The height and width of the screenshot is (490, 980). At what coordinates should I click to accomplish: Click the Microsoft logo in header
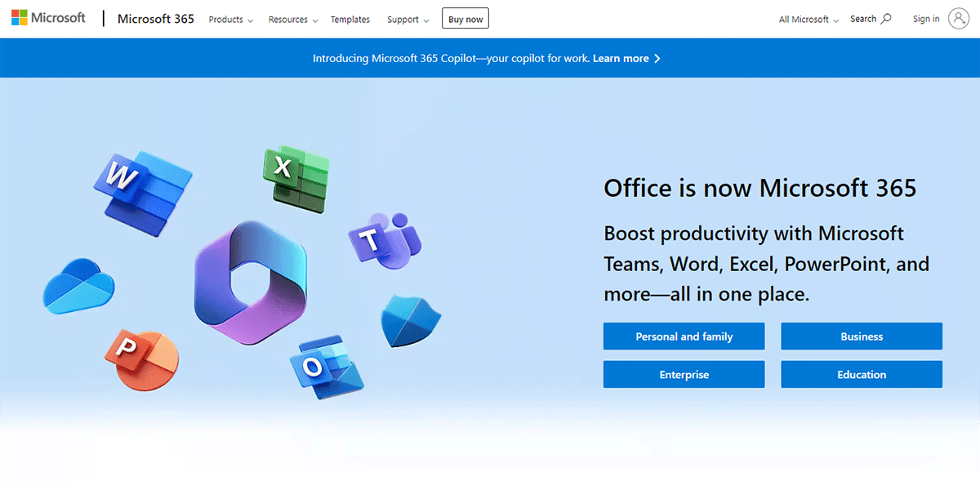48,19
